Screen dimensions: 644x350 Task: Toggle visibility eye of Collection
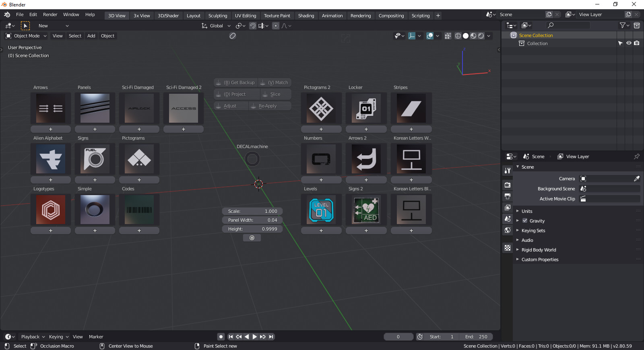tap(629, 43)
